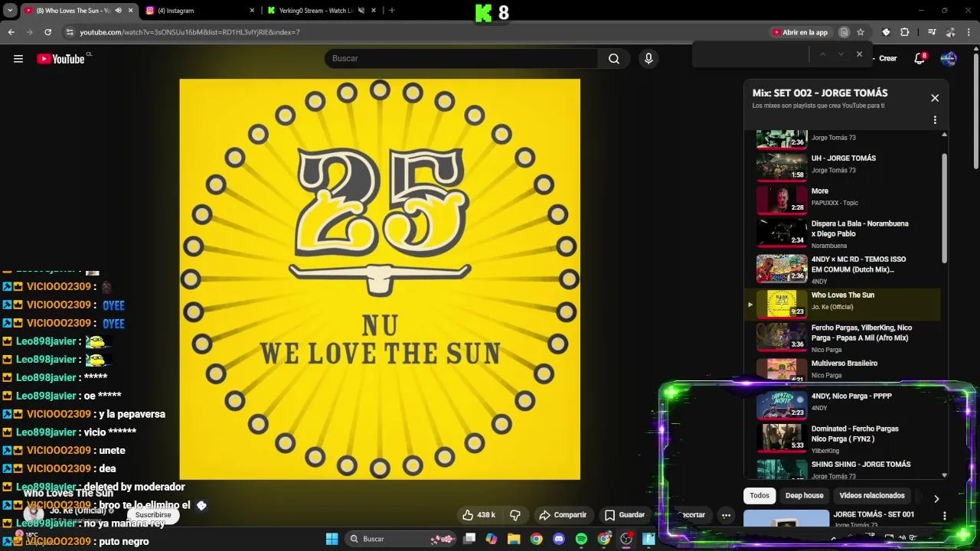Open Discord from the taskbar

click(x=559, y=539)
